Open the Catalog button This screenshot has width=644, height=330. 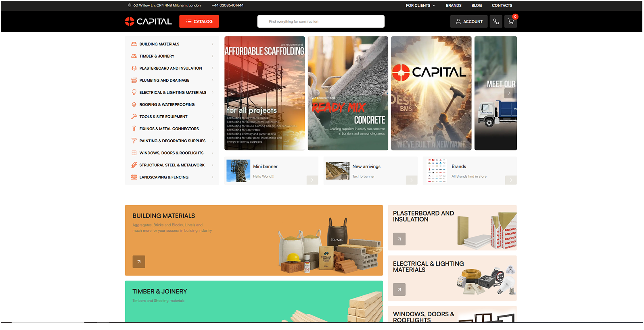(x=199, y=21)
